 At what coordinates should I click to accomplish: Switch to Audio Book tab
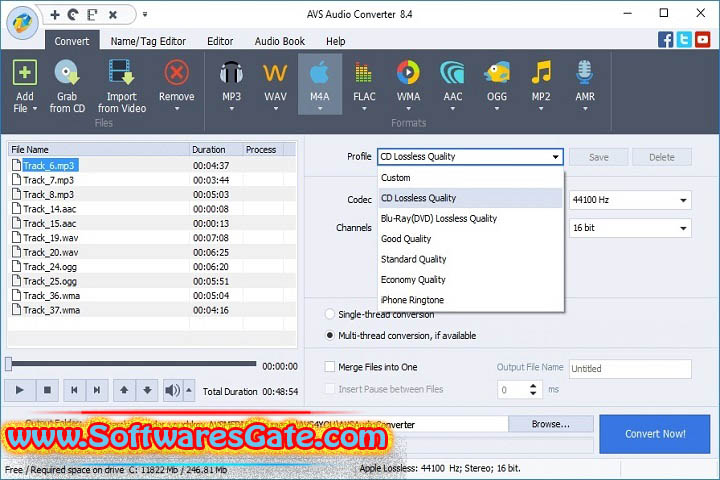[x=280, y=41]
